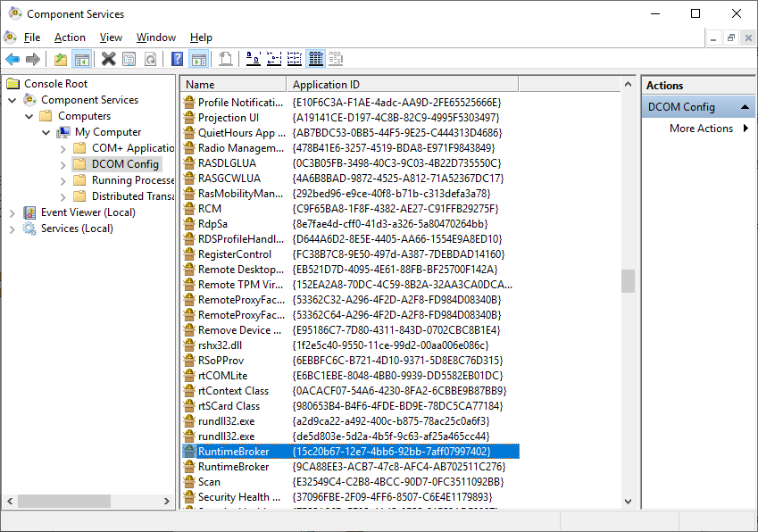
Task: Select the Detail view toolbar icon
Action: pyautogui.click(x=316, y=60)
